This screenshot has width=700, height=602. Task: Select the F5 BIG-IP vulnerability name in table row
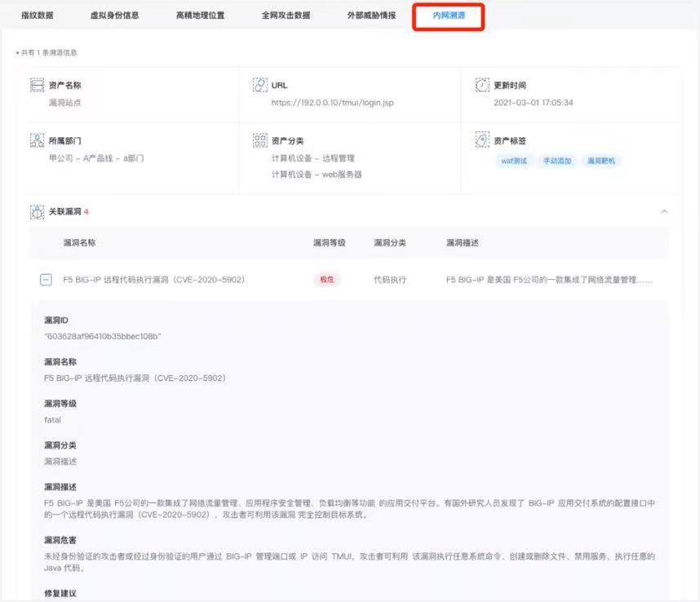[154, 280]
